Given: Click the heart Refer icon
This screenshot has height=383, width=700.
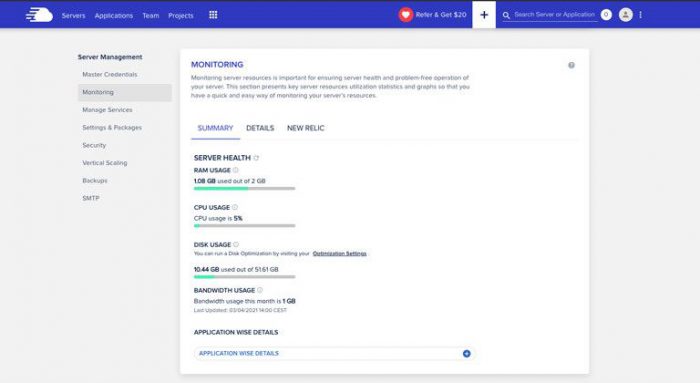Looking at the screenshot, I should pos(405,15).
